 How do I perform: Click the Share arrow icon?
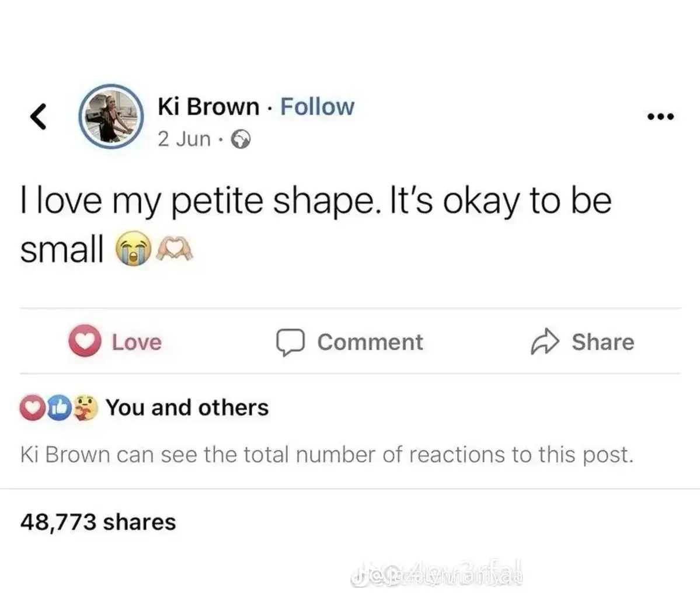(x=545, y=341)
